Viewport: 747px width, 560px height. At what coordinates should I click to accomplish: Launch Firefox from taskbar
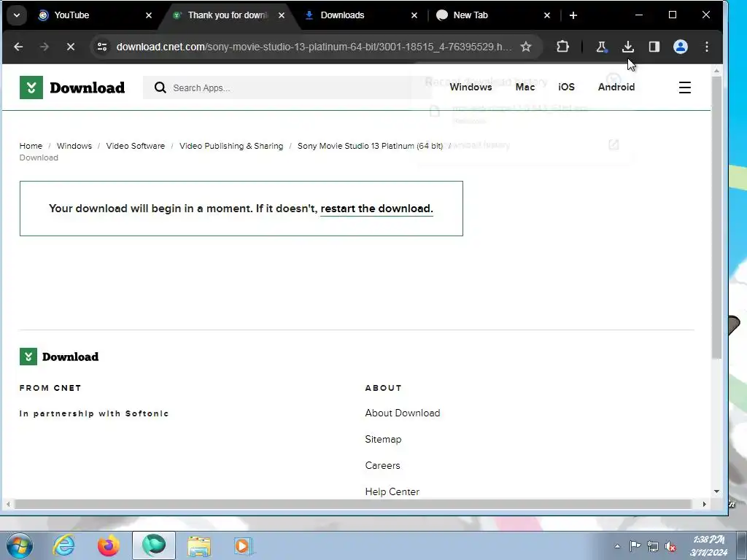click(x=109, y=545)
